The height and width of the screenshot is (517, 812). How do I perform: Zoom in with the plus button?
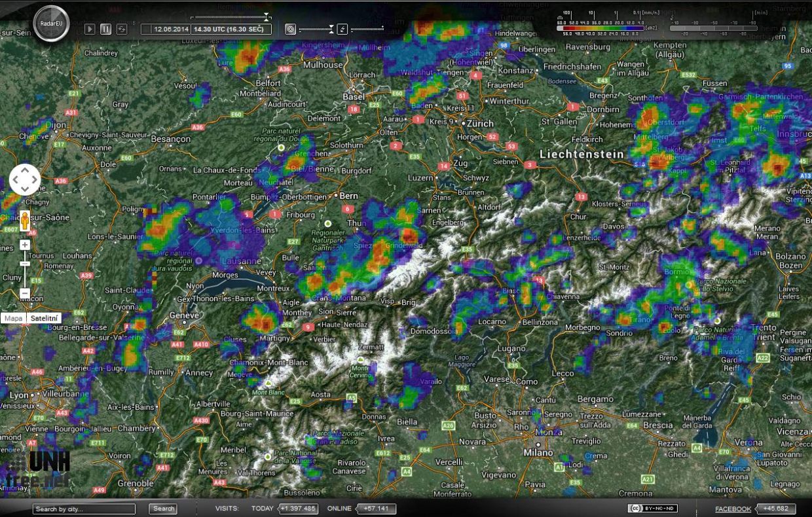25,245
